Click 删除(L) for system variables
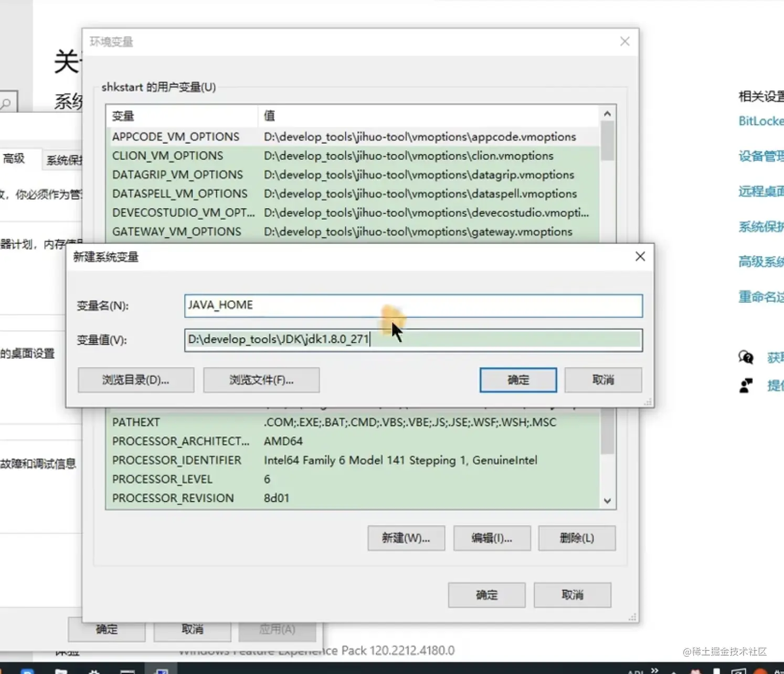784x674 pixels. pyautogui.click(x=577, y=538)
